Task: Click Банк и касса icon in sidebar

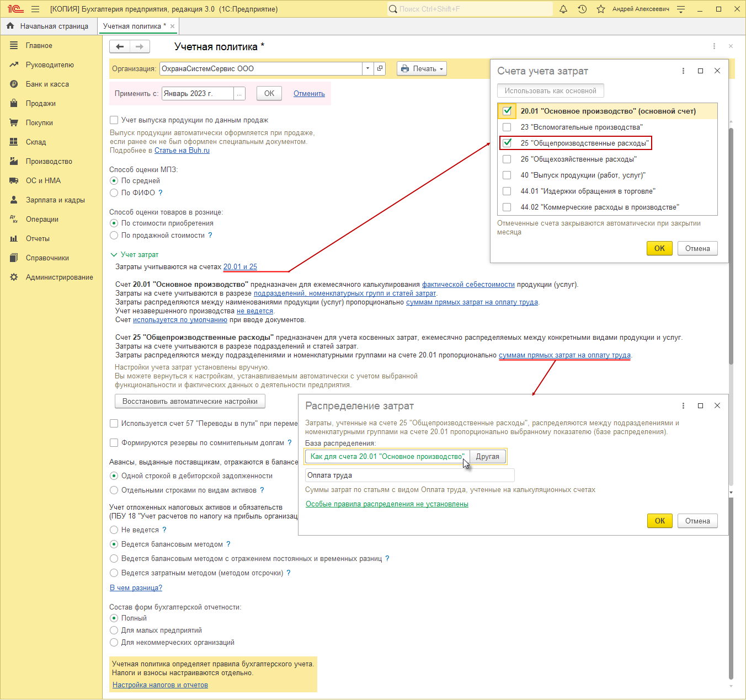Action: click(x=14, y=84)
